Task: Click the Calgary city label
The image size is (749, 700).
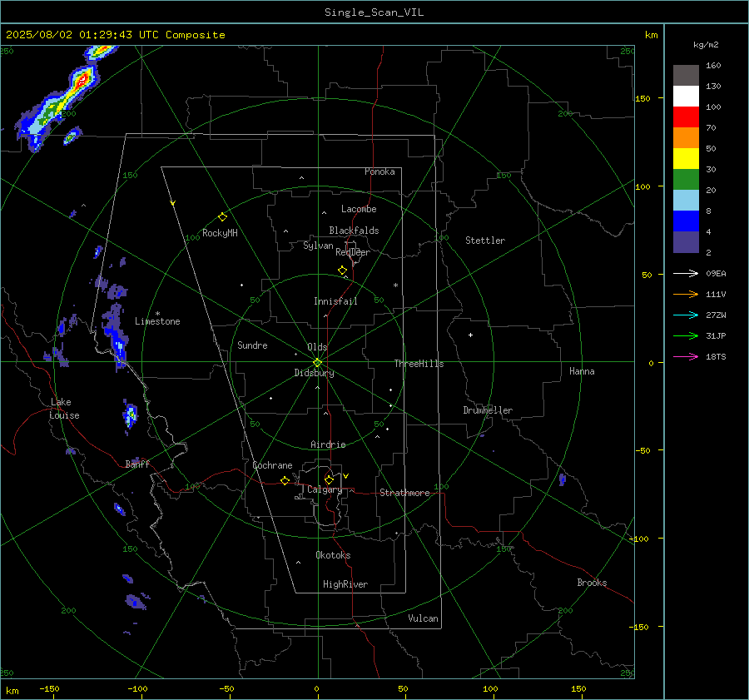Action: [325, 489]
